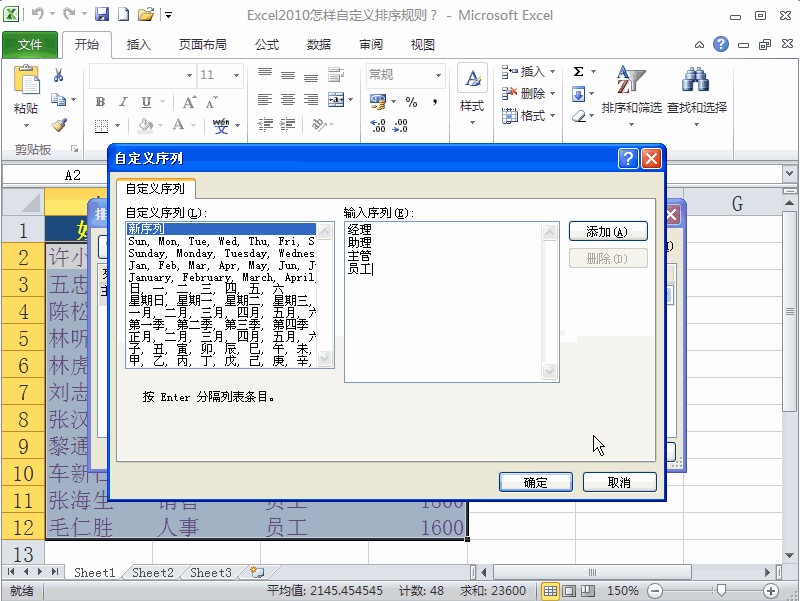
Task: Click Merge and Center icon
Action: [x=336, y=99]
